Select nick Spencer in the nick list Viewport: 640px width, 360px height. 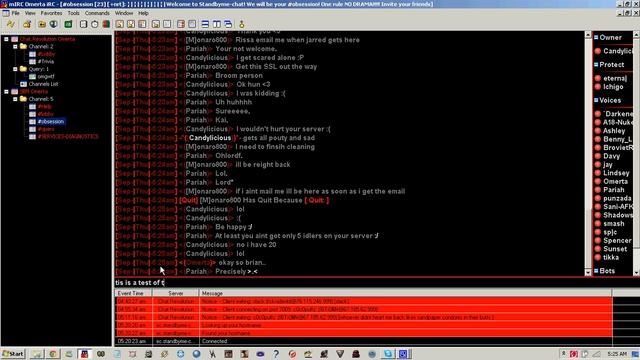617,240
